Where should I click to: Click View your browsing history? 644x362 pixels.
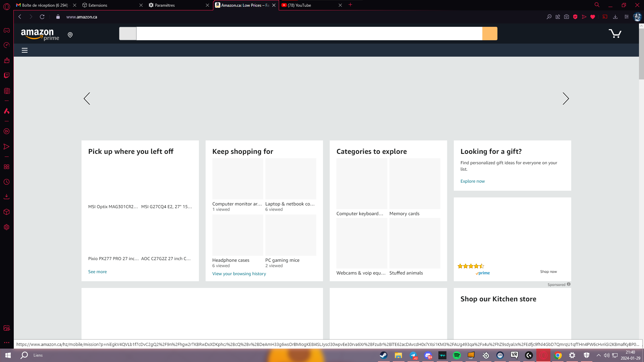point(239,274)
